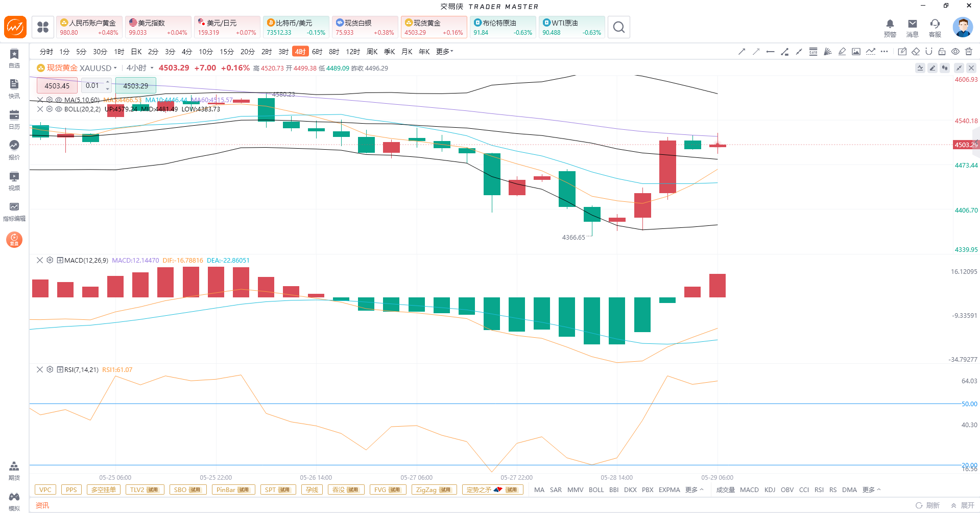The image size is (980, 513).
Task: Expand 更多 sub-chart indicators list
Action: click(x=871, y=490)
